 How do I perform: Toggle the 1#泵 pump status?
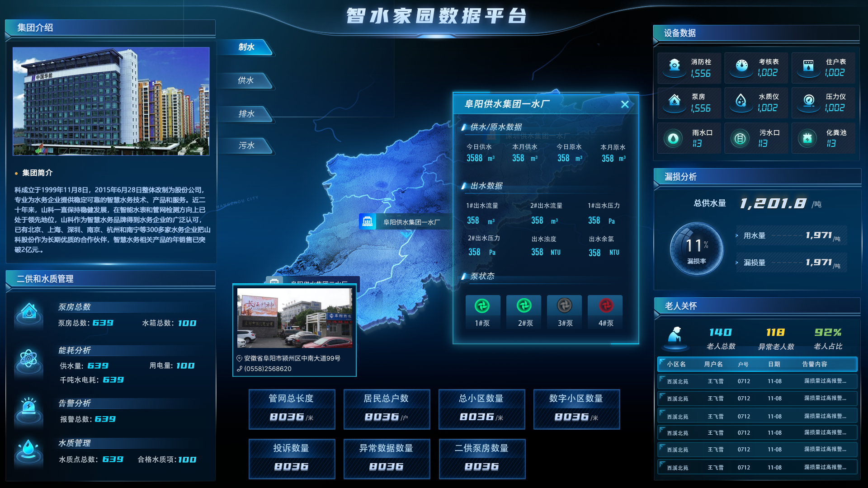(x=482, y=306)
